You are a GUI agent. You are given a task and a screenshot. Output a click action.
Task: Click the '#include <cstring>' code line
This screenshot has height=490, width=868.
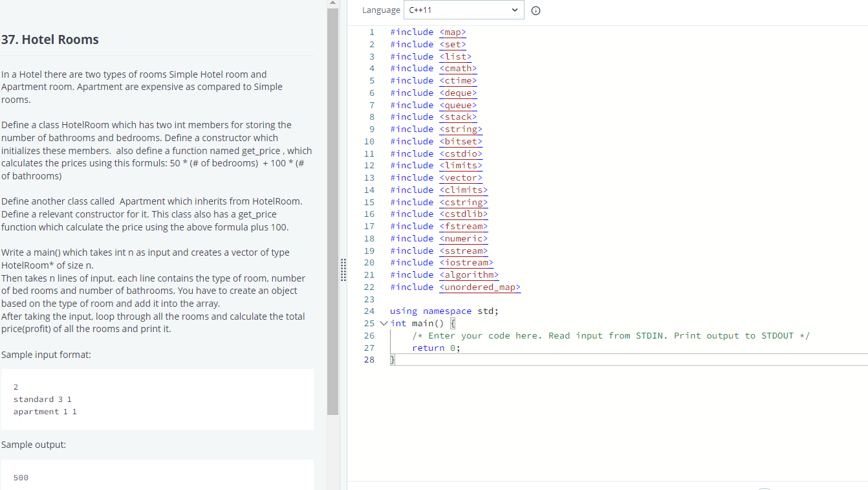coord(439,203)
